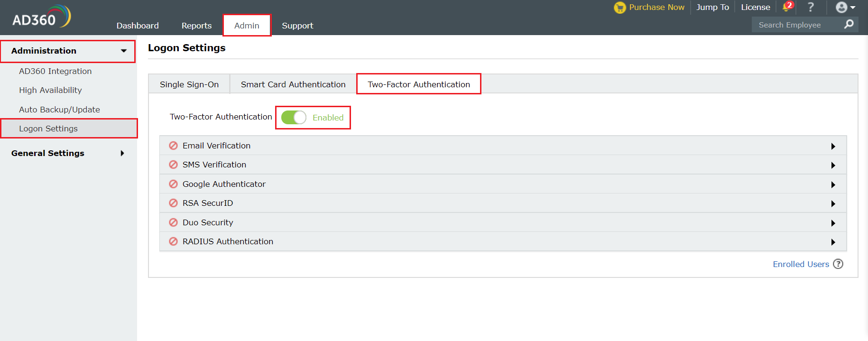Image resolution: width=868 pixels, height=341 pixels.
Task: Click the disabled icon beside RADIUS Authentication
Action: (x=174, y=241)
